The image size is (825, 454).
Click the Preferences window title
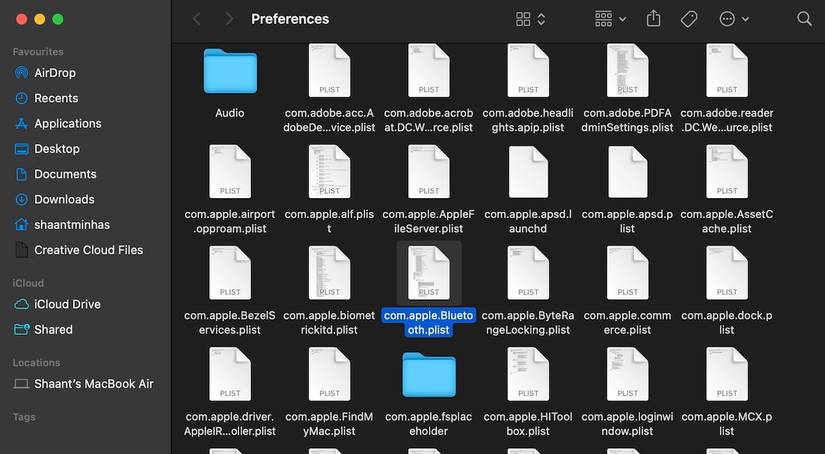pyautogui.click(x=290, y=19)
